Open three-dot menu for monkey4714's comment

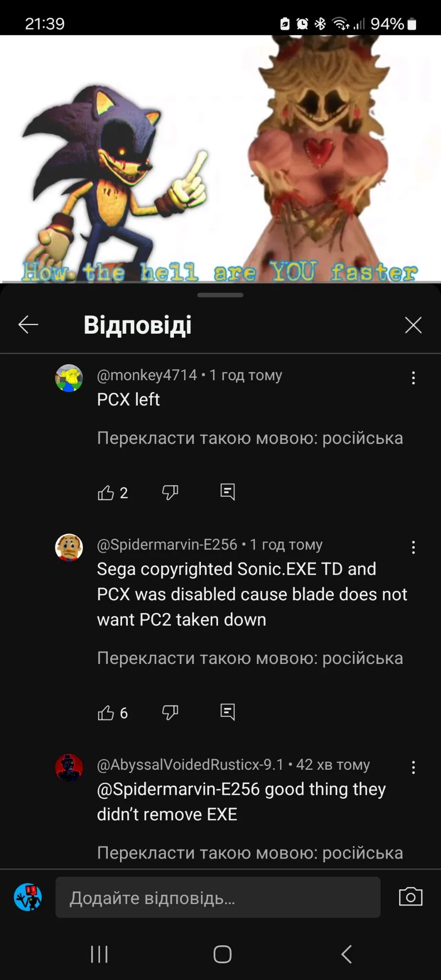pyautogui.click(x=414, y=378)
